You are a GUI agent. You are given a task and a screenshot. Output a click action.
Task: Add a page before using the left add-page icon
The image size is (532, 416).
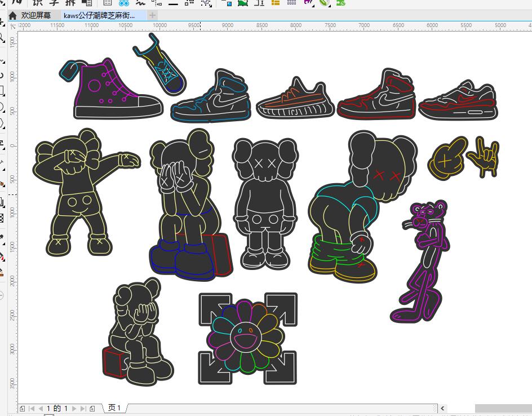23,409
